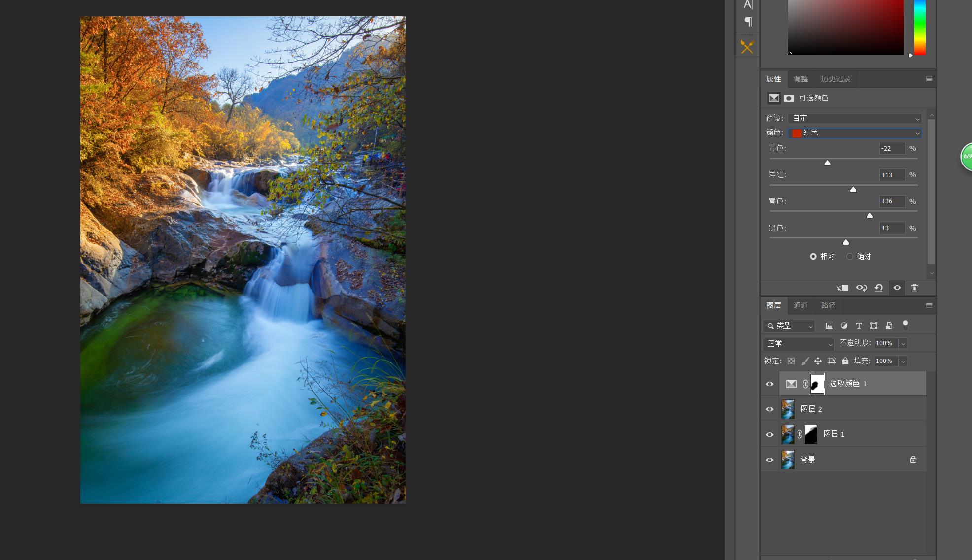This screenshot has height=560, width=972.
Task: Switch to the 历史记录 tab
Action: point(835,79)
